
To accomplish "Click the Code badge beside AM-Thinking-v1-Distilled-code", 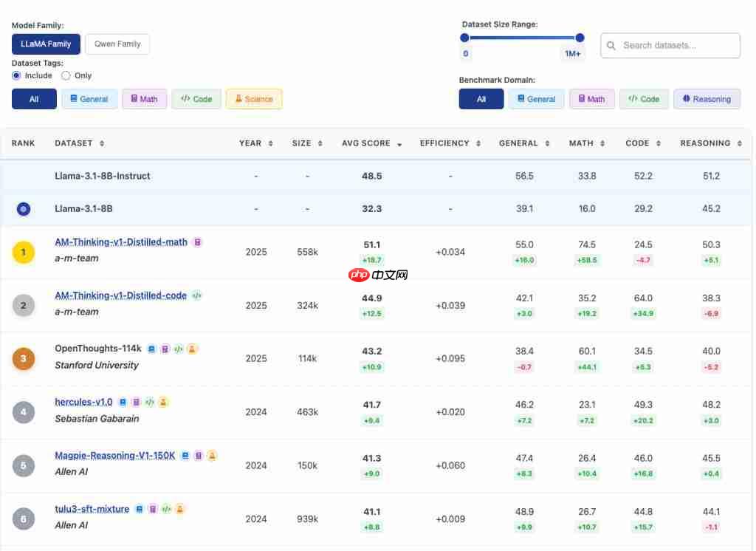I will pyautogui.click(x=196, y=295).
